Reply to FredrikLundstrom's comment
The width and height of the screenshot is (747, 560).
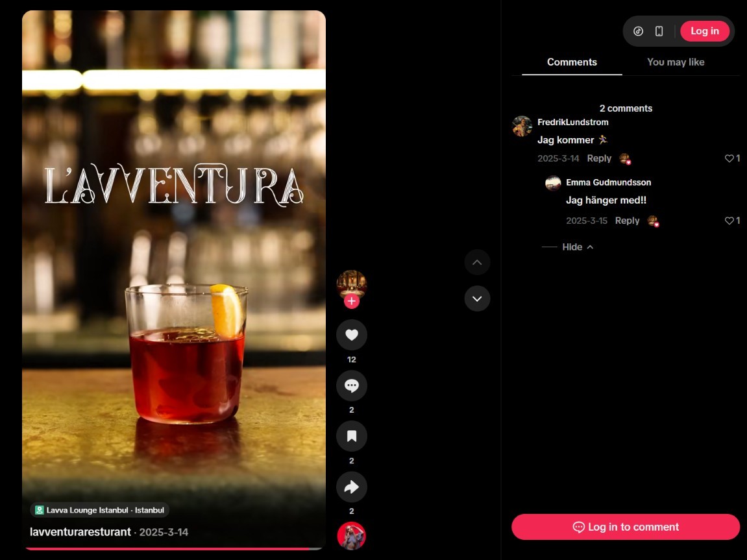pyautogui.click(x=599, y=158)
